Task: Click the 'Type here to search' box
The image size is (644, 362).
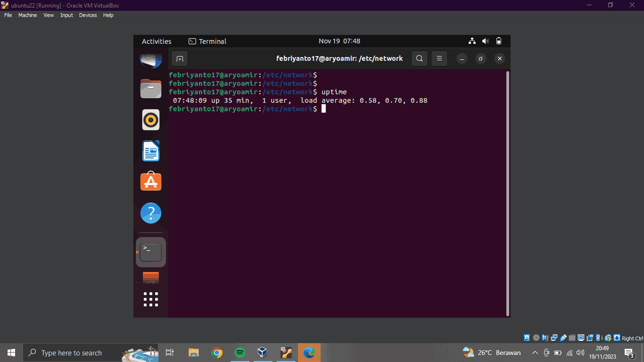Action: [x=91, y=353]
